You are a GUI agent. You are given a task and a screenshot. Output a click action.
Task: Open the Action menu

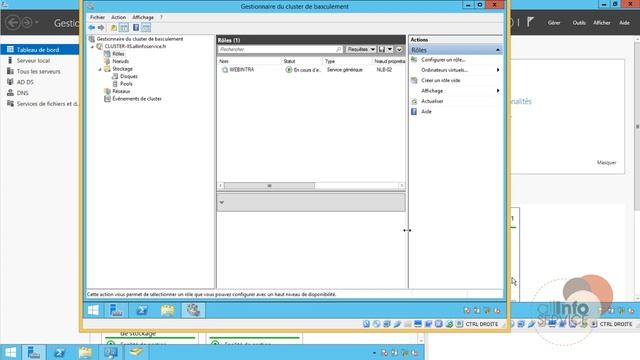pyautogui.click(x=118, y=17)
